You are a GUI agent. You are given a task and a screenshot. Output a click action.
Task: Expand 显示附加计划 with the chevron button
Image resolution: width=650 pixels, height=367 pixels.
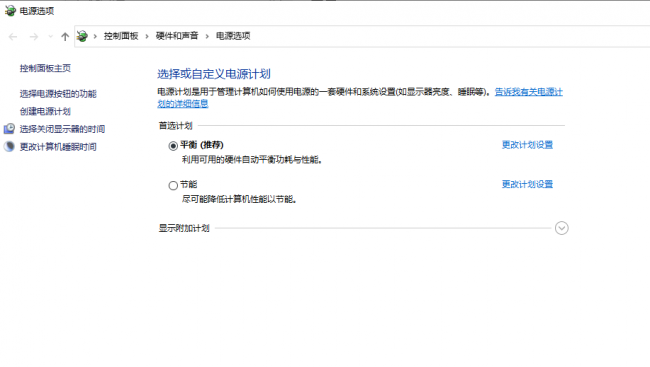pyautogui.click(x=562, y=228)
